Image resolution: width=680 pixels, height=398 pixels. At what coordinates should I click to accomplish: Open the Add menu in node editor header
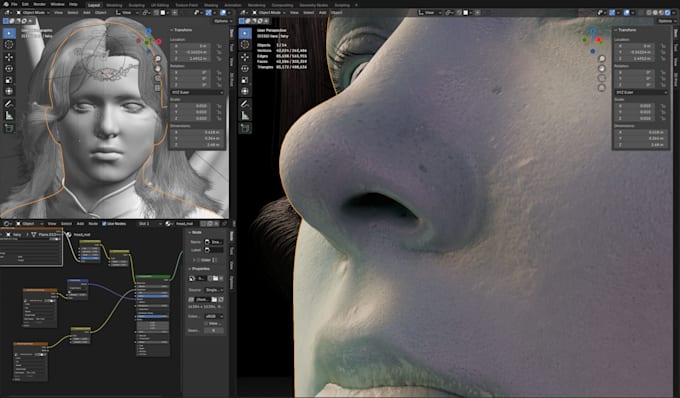80,224
